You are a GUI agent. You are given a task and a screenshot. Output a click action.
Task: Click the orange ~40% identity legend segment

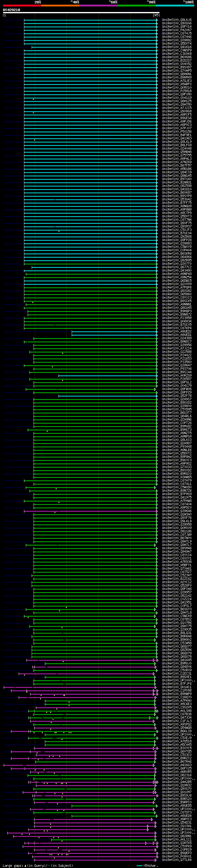point(60,6)
